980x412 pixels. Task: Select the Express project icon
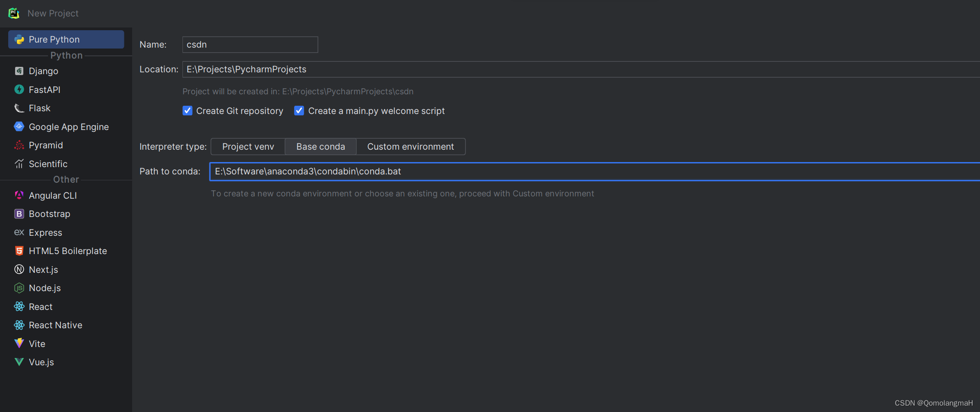[19, 232]
